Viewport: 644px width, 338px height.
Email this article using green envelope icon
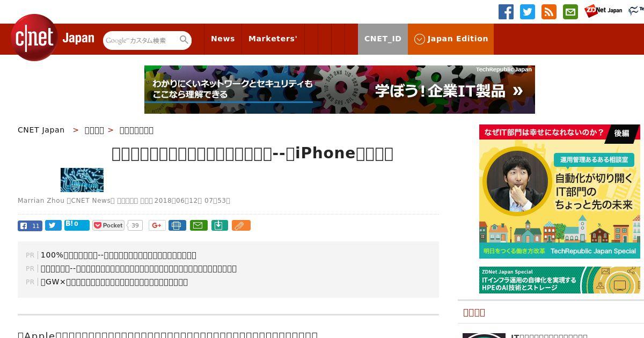click(x=197, y=225)
